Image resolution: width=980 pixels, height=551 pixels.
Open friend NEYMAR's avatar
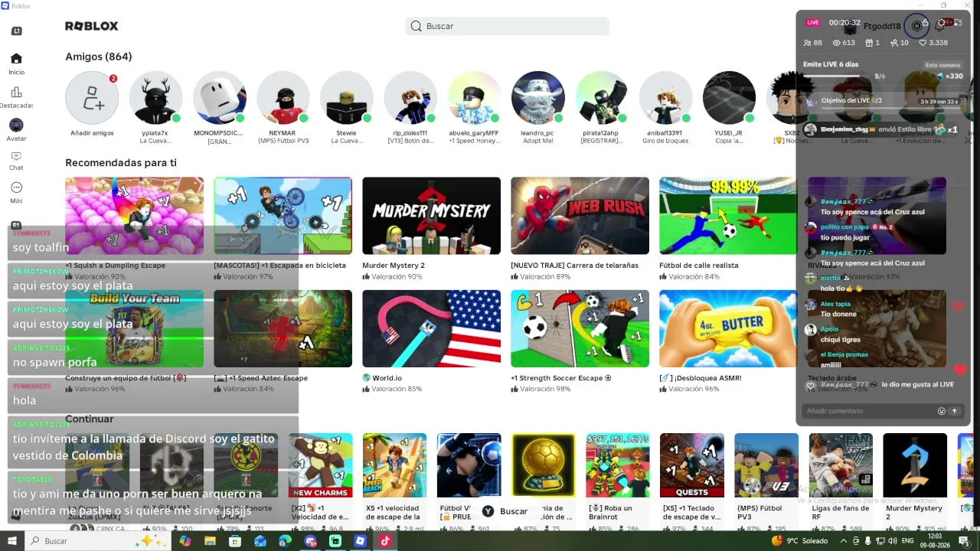click(283, 98)
